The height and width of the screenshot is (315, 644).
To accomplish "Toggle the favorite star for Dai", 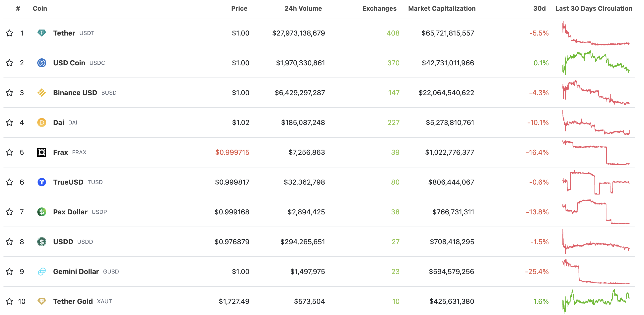I will (9, 122).
